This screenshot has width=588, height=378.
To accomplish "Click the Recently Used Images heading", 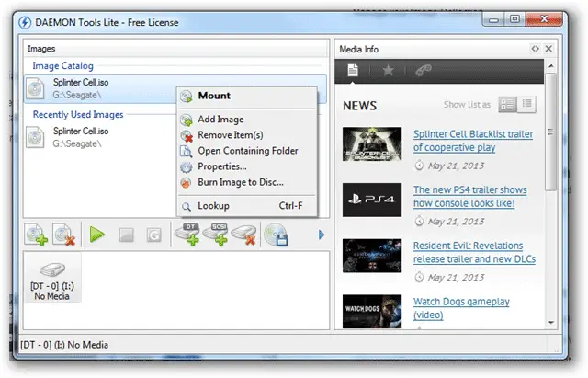I will [78, 114].
